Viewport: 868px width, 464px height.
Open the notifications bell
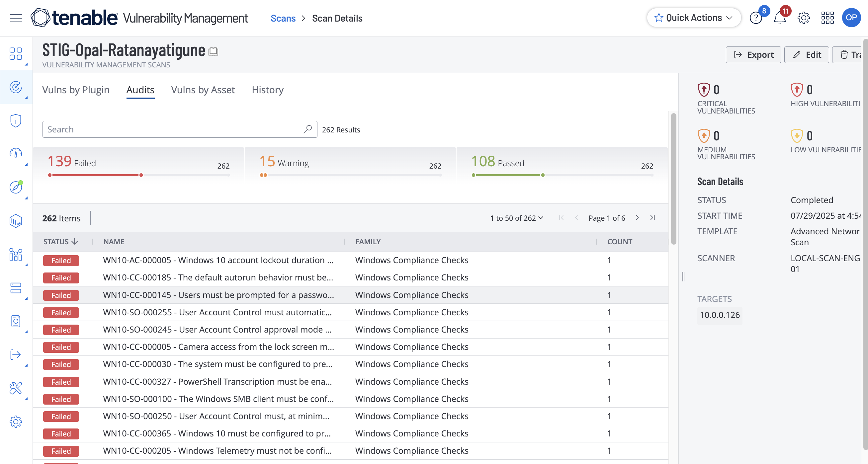780,18
